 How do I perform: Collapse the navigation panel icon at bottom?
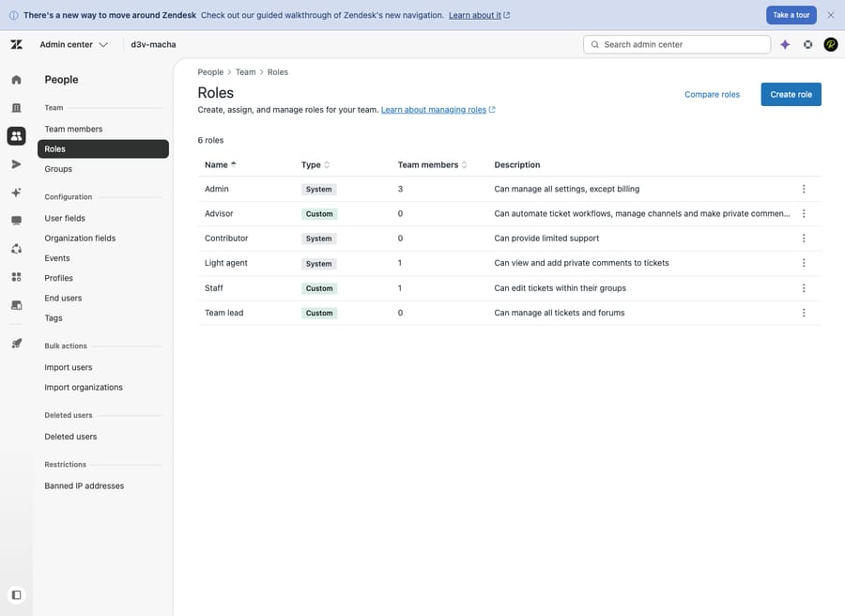[x=16, y=595]
